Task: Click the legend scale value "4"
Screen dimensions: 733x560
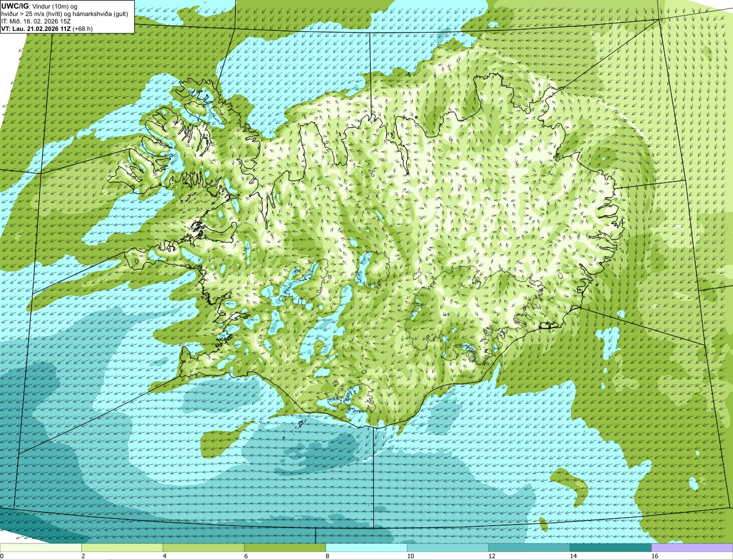Action: click(x=164, y=556)
